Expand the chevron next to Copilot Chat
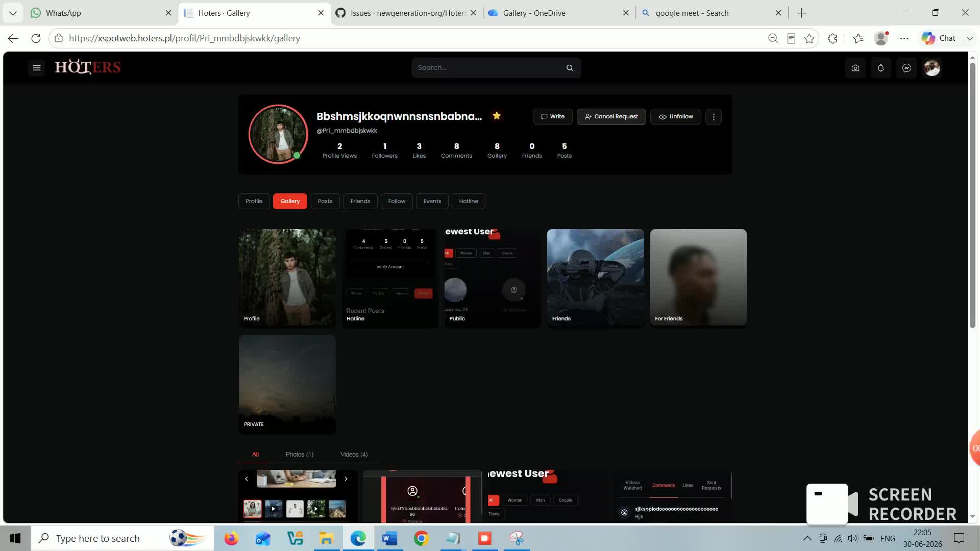Image resolution: width=980 pixels, height=551 pixels. (969, 38)
